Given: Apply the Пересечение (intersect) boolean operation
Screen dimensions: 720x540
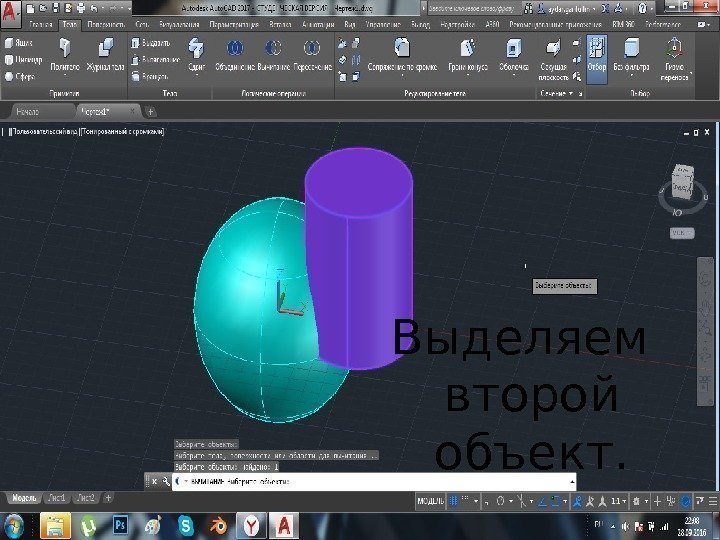Looking at the screenshot, I should click(x=312, y=55).
